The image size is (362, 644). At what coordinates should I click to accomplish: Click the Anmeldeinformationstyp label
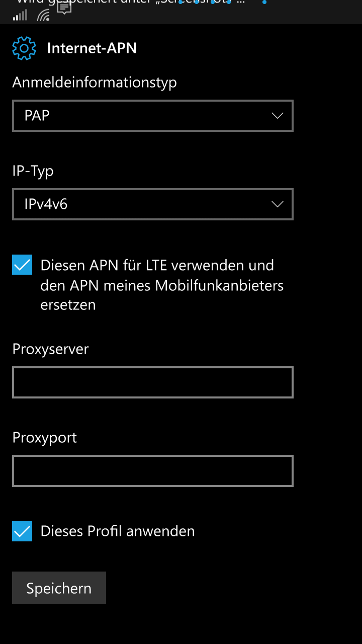[95, 83]
